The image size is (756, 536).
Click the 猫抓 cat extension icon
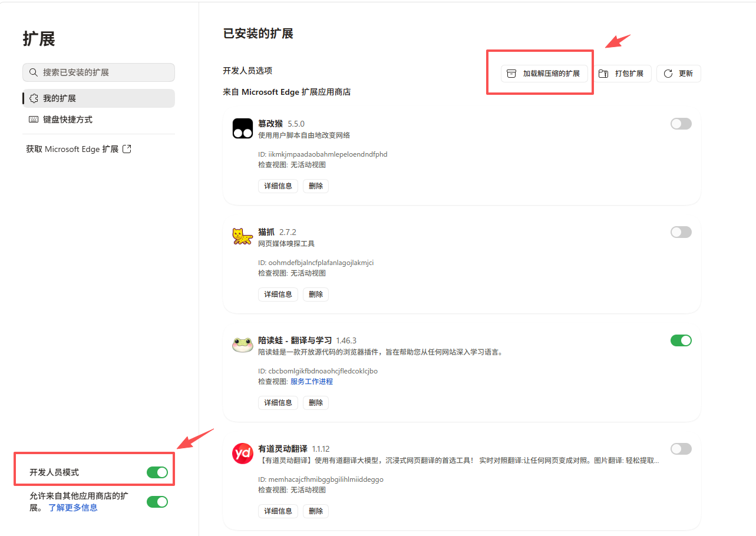coord(243,237)
